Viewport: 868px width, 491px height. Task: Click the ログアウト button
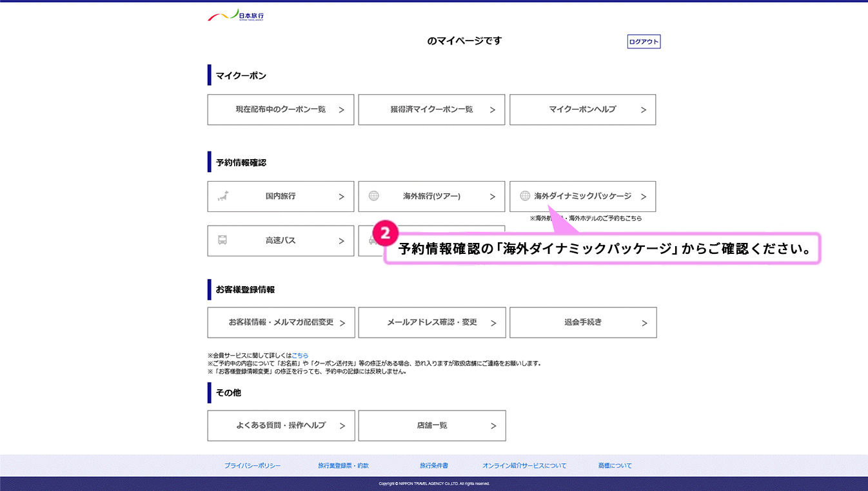(644, 42)
